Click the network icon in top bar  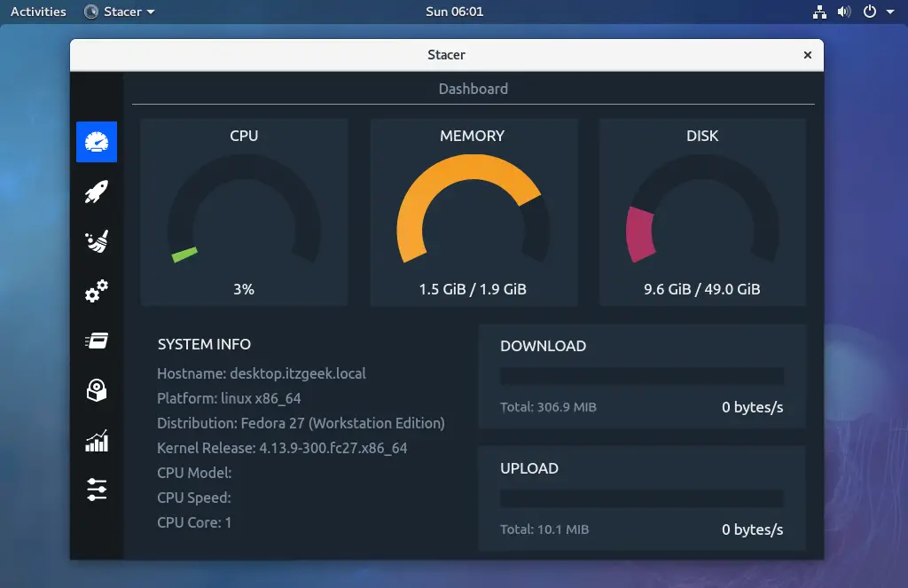point(819,12)
